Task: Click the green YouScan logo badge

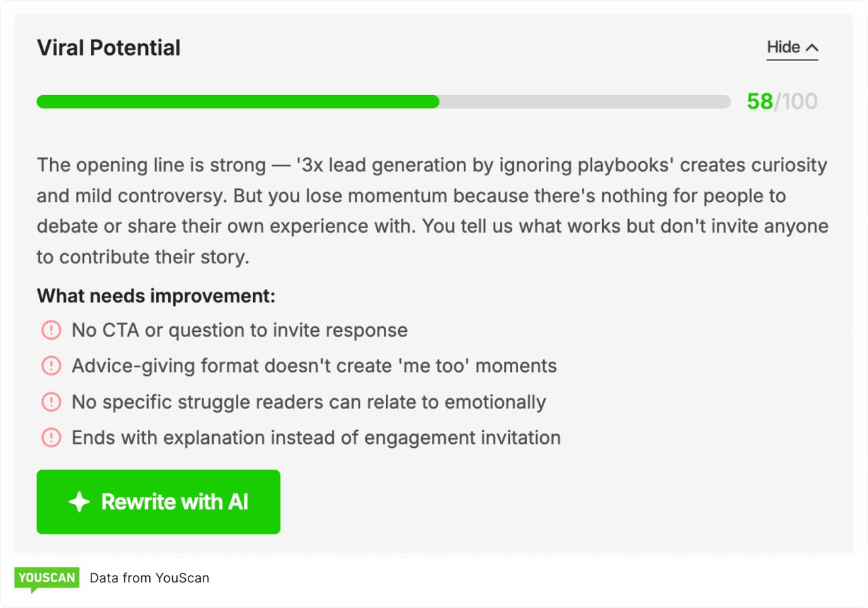Action: 47,578
